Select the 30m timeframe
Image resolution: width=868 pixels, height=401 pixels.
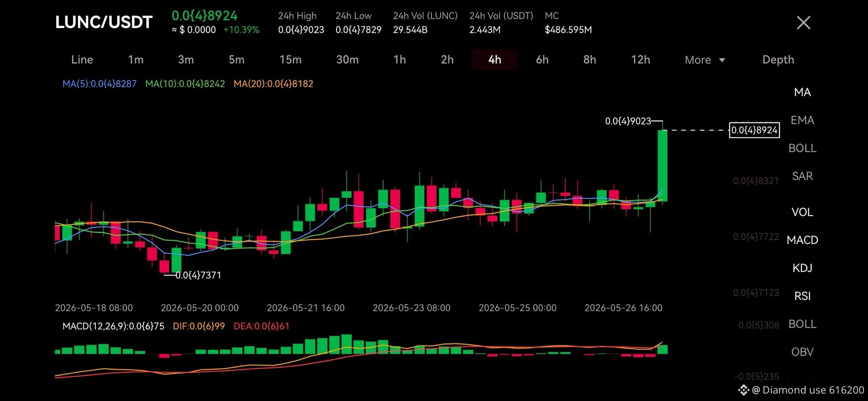(x=347, y=59)
